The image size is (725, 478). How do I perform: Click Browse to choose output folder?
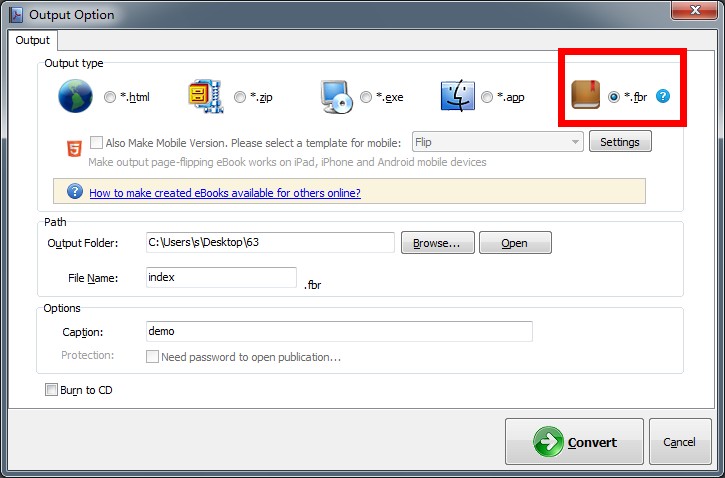(437, 243)
